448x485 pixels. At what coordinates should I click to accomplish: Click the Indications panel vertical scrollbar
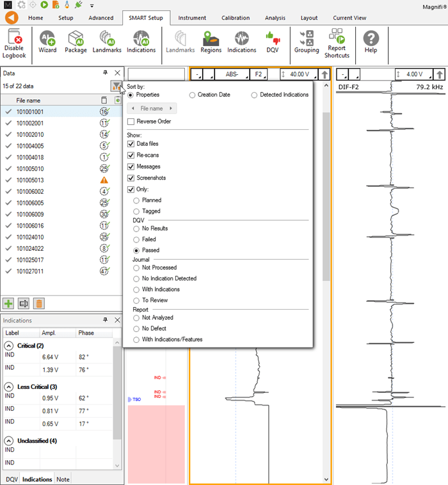pyautogui.click(x=117, y=390)
